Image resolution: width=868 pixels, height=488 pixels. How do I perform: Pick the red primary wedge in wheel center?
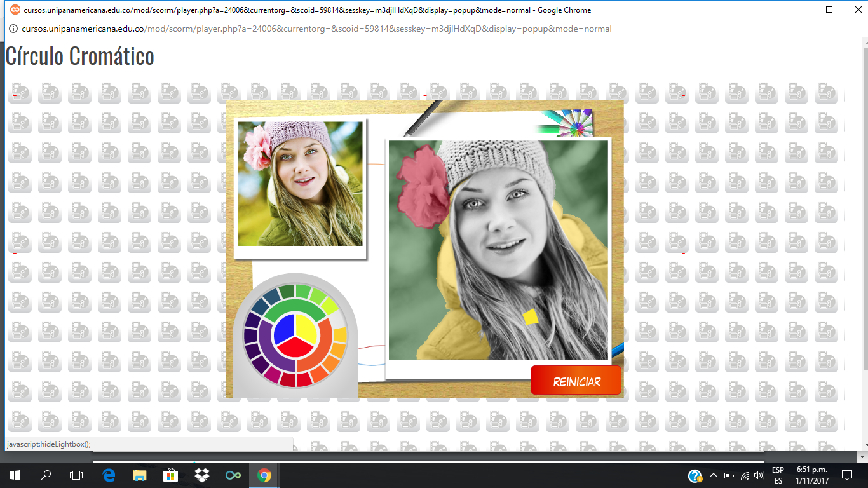295,348
